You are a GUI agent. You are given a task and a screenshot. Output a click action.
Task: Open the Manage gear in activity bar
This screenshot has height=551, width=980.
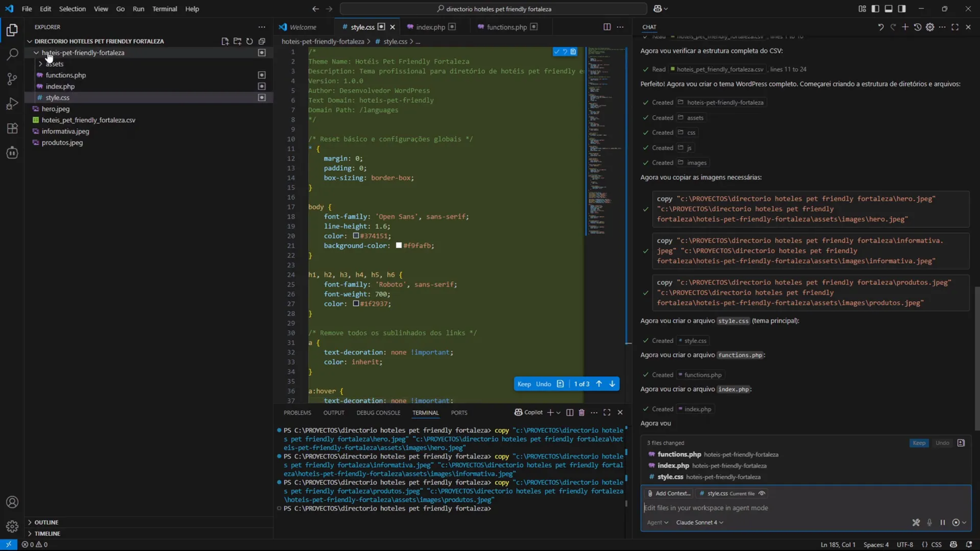12,527
